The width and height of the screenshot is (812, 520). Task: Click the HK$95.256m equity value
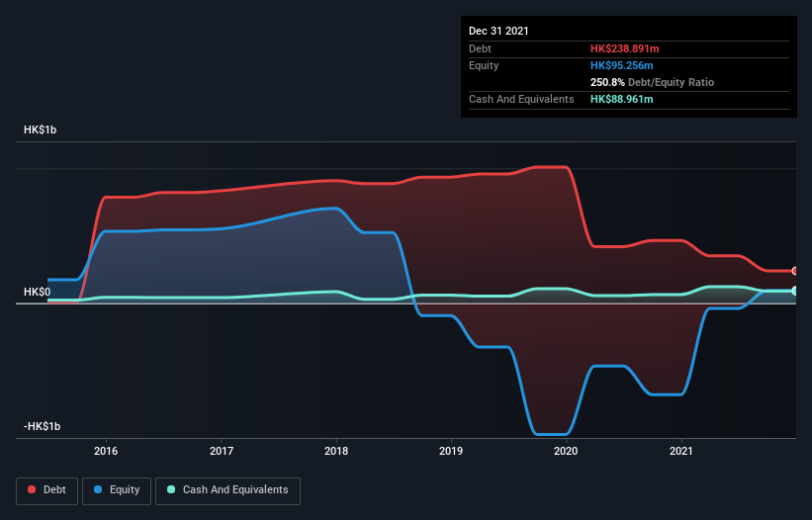(x=621, y=65)
